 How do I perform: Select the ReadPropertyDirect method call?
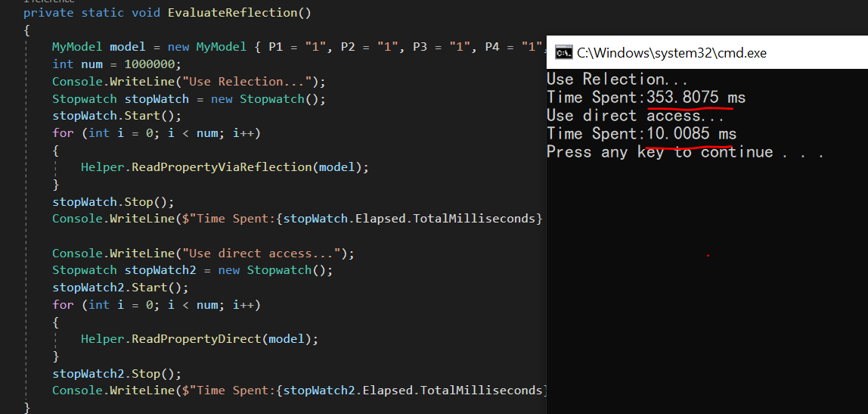click(x=198, y=339)
